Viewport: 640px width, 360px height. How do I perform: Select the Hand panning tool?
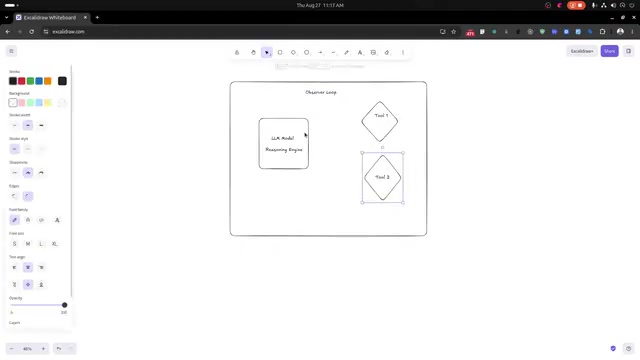(x=253, y=52)
